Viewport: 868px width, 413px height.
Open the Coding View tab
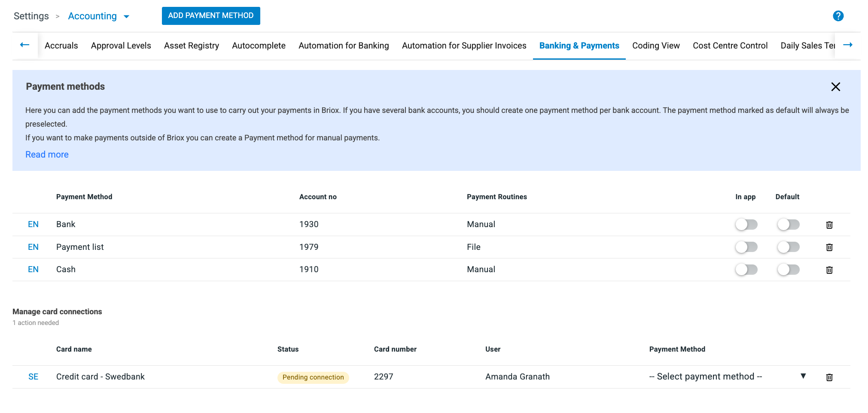tap(655, 46)
